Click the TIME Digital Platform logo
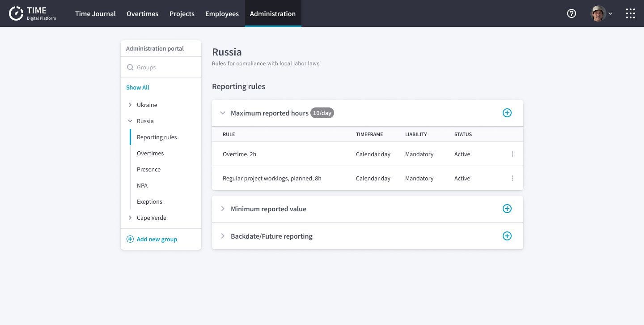 pos(33,13)
